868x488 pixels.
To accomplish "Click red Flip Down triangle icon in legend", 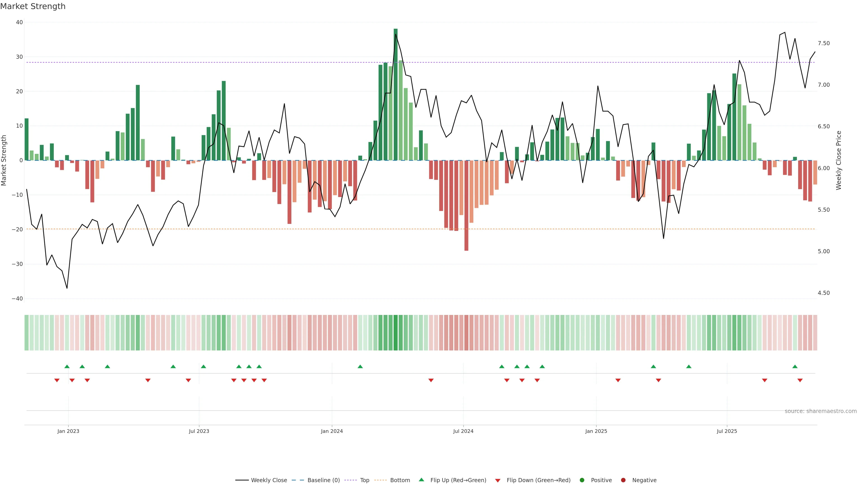I will pos(498,480).
